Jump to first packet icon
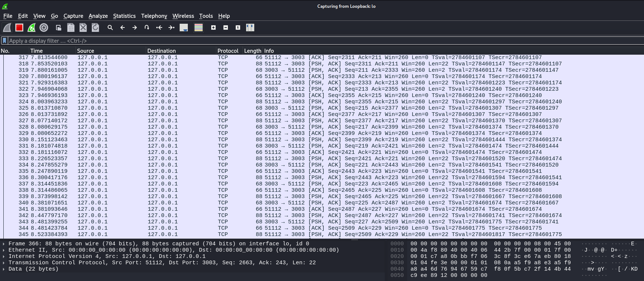 (159, 28)
